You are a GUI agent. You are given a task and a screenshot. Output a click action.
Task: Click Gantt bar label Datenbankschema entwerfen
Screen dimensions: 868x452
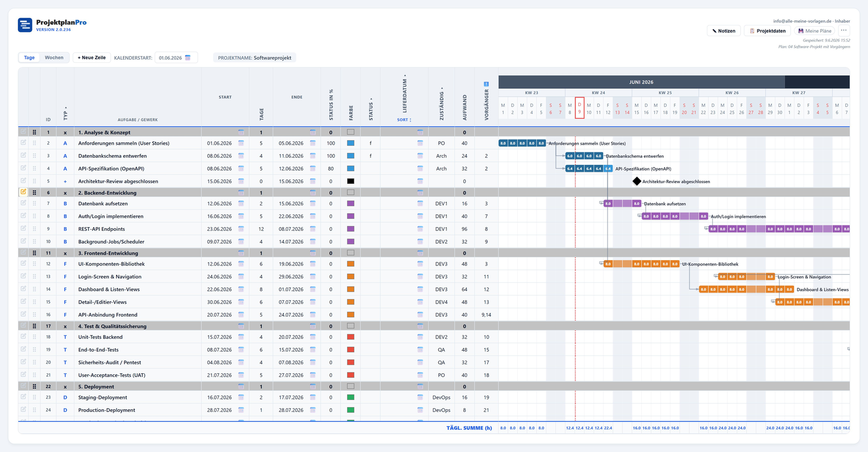click(x=635, y=156)
